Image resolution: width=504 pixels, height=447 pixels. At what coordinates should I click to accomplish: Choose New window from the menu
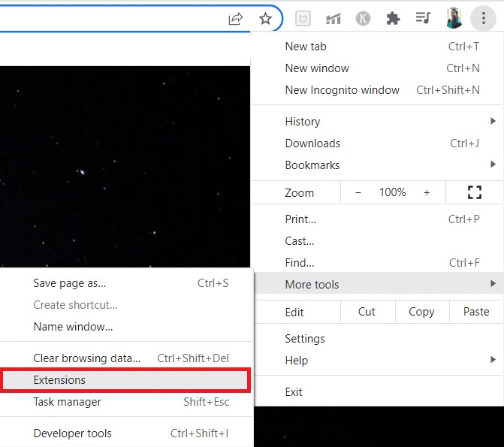[x=377, y=68]
